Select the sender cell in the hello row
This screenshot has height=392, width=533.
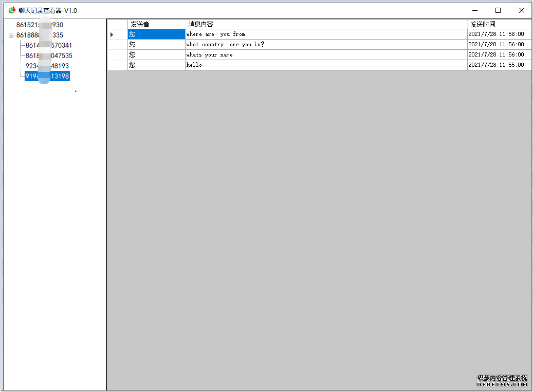pos(156,65)
